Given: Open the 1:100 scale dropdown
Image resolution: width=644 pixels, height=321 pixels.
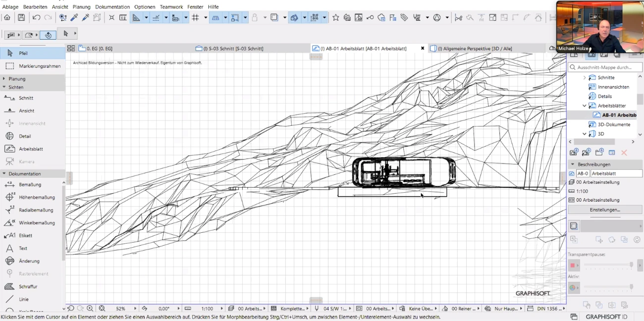Looking at the screenshot, I should click(207, 309).
